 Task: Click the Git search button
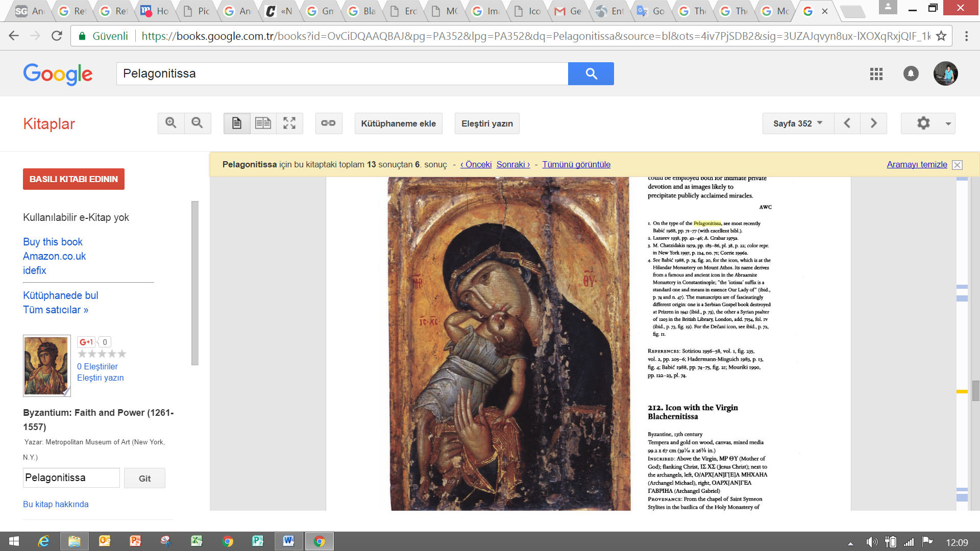tap(144, 478)
